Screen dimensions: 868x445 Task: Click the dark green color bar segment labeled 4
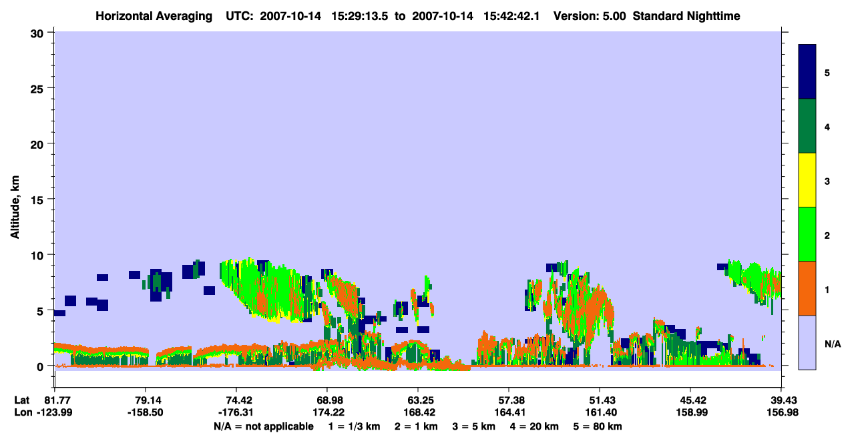pyautogui.click(x=807, y=126)
